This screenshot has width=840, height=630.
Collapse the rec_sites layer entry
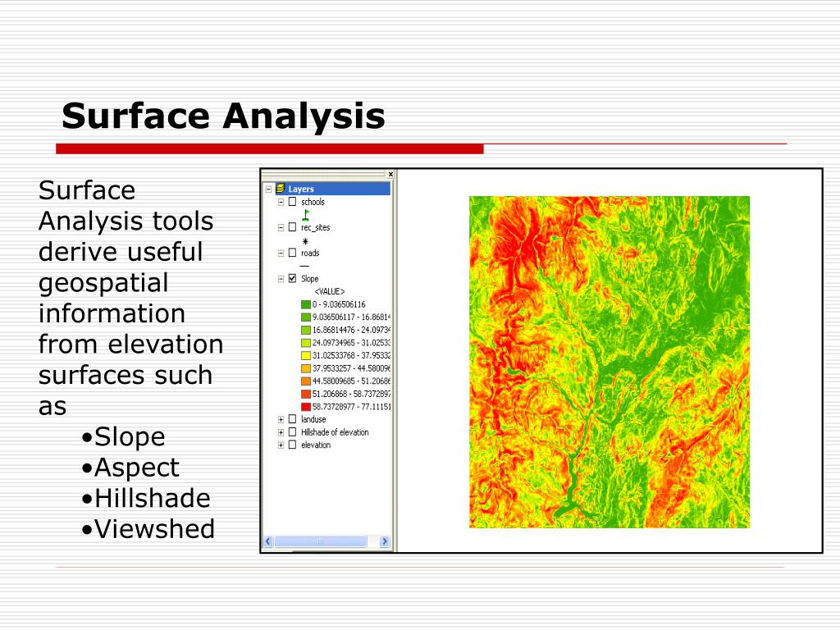(x=281, y=228)
